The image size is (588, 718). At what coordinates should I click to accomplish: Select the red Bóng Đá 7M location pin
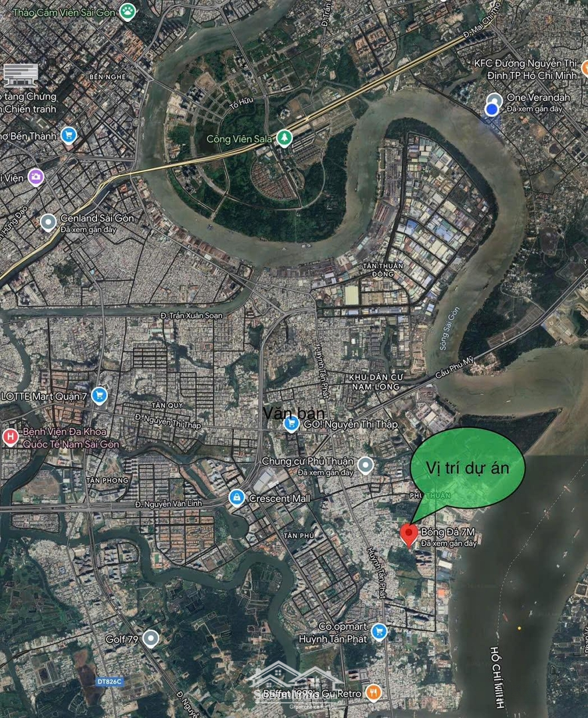(x=409, y=535)
